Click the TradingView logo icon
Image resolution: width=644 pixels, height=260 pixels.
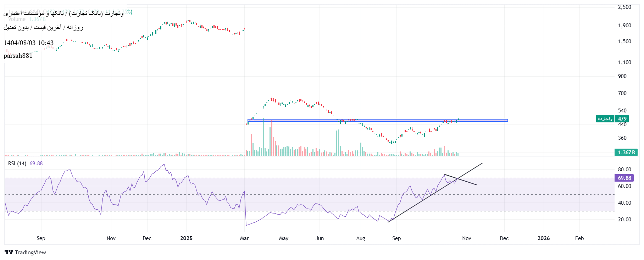pos(9,252)
